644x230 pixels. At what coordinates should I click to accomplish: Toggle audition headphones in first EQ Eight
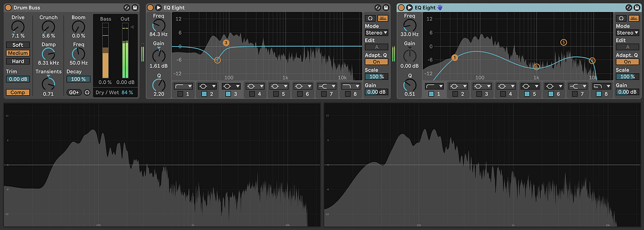point(370,18)
